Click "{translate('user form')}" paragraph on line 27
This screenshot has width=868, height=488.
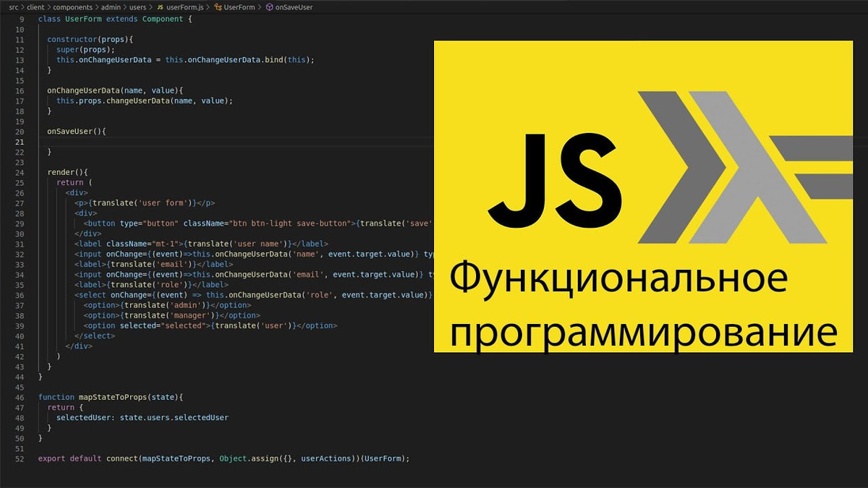click(143, 203)
